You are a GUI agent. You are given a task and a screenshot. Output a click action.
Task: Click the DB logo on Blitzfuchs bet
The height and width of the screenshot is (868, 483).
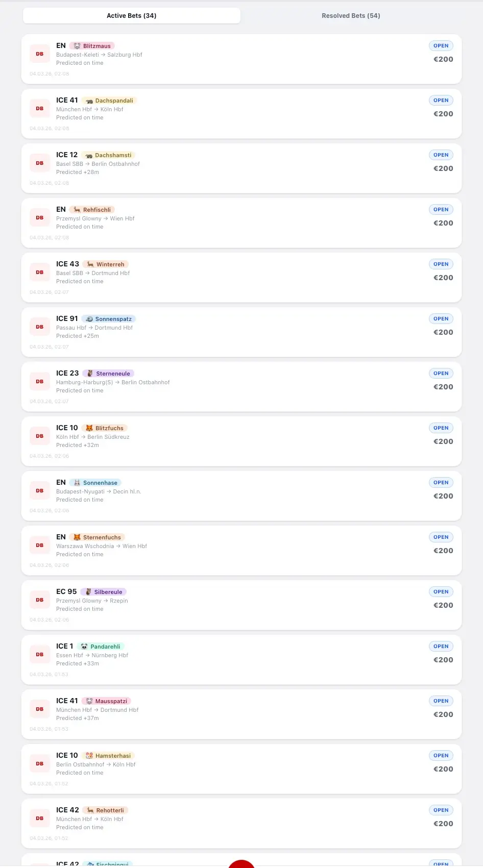point(40,436)
